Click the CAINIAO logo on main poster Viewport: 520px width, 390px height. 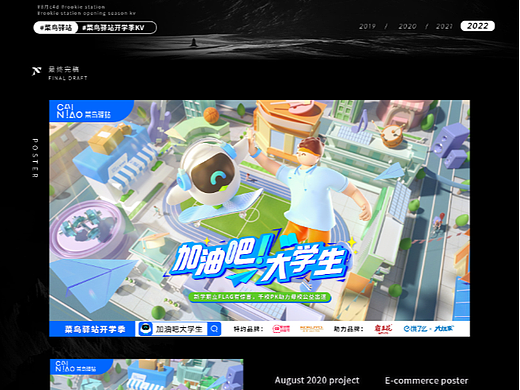83,111
